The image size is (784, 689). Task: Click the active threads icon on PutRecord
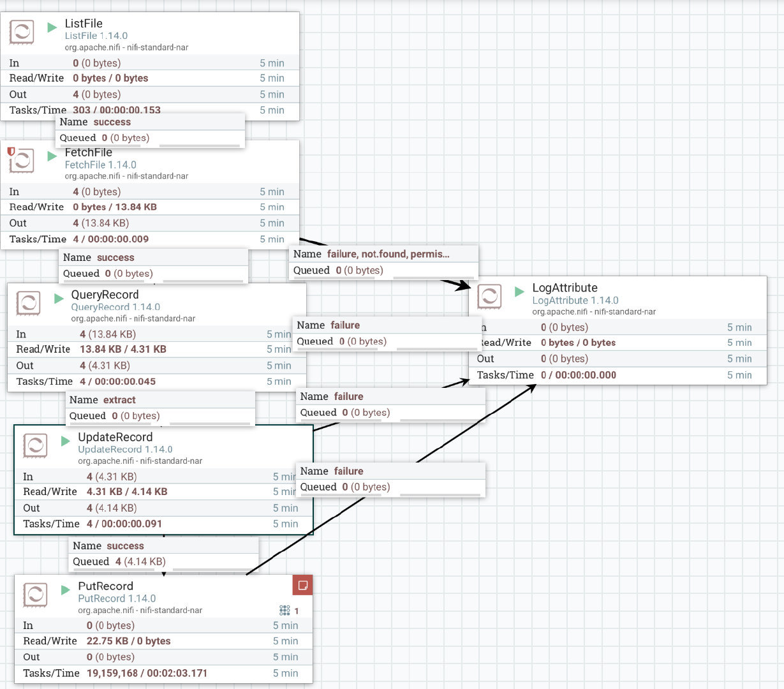(285, 611)
